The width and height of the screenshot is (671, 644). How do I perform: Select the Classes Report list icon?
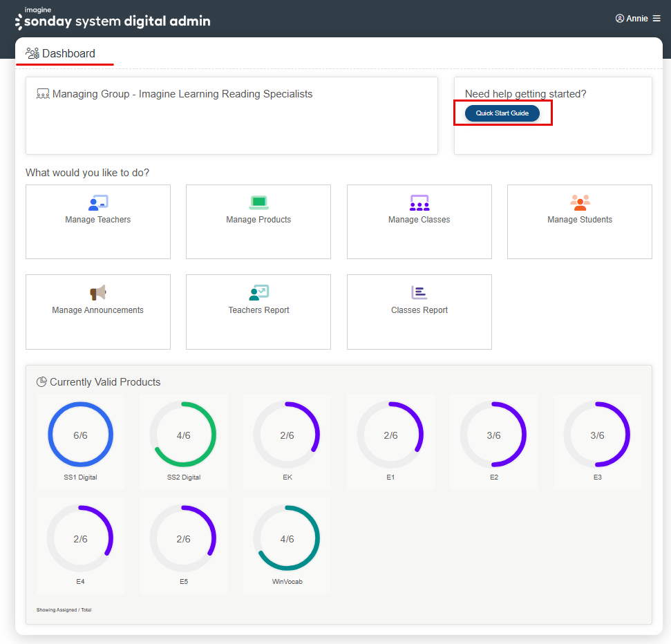pyautogui.click(x=419, y=292)
